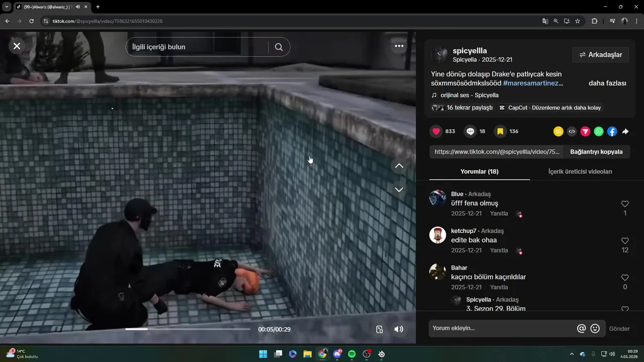This screenshot has width=644, height=362.
Task: Switch to İçerik üreticisi videoları tab
Action: [x=580, y=171]
